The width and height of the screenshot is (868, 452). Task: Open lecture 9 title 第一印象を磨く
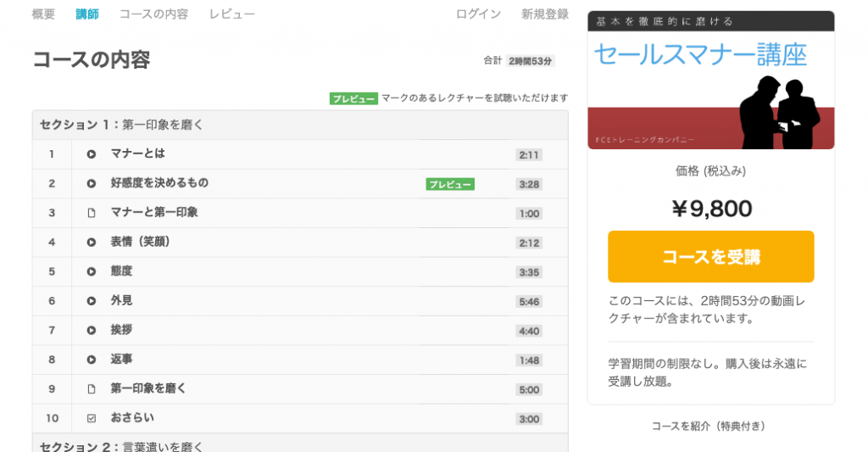tap(148, 389)
